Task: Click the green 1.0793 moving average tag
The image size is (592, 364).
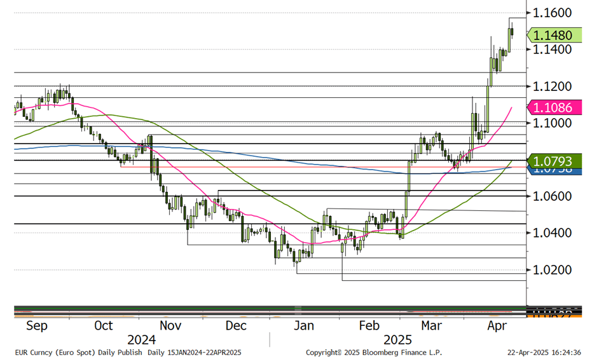Action: tap(553, 161)
